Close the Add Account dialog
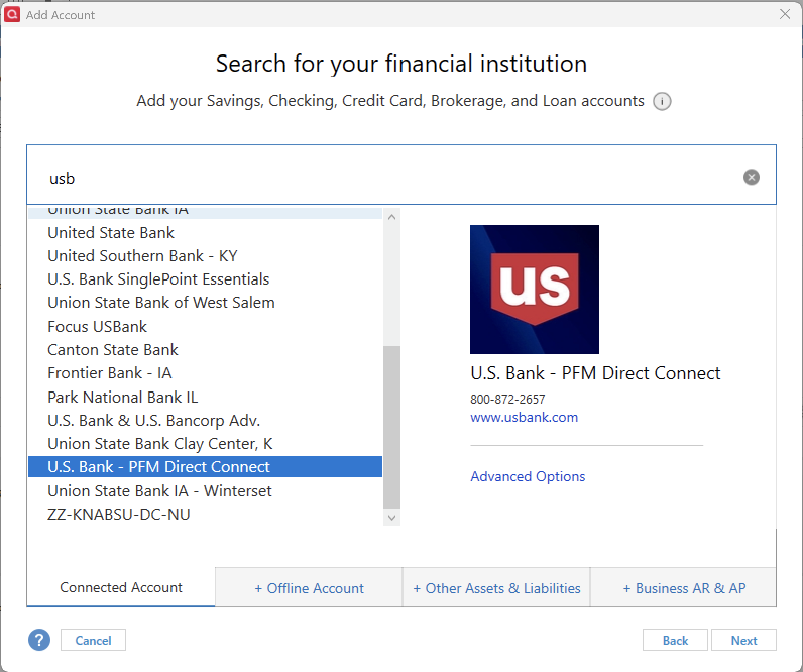This screenshot has width=803, height=672. pos(785,14)
